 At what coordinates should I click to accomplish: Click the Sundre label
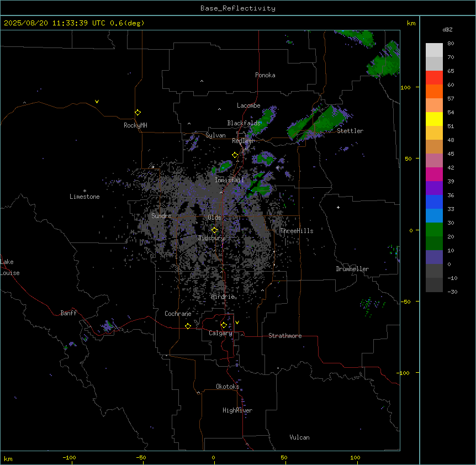pos(161,216)
